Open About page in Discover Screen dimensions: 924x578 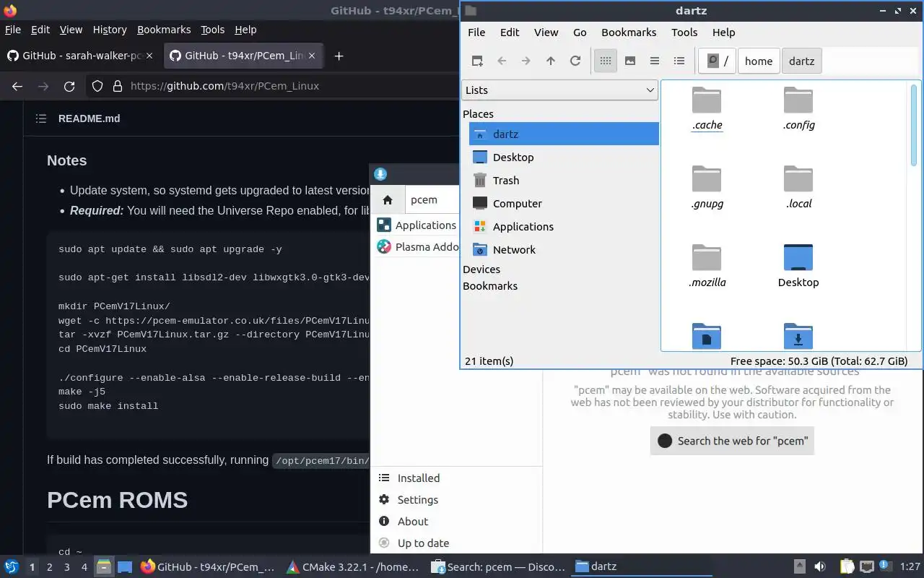pyautogui.click(x=456, y=522)
